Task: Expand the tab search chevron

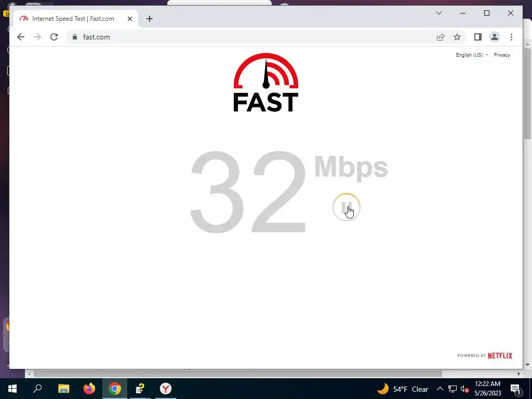Action: pos(438,13)
